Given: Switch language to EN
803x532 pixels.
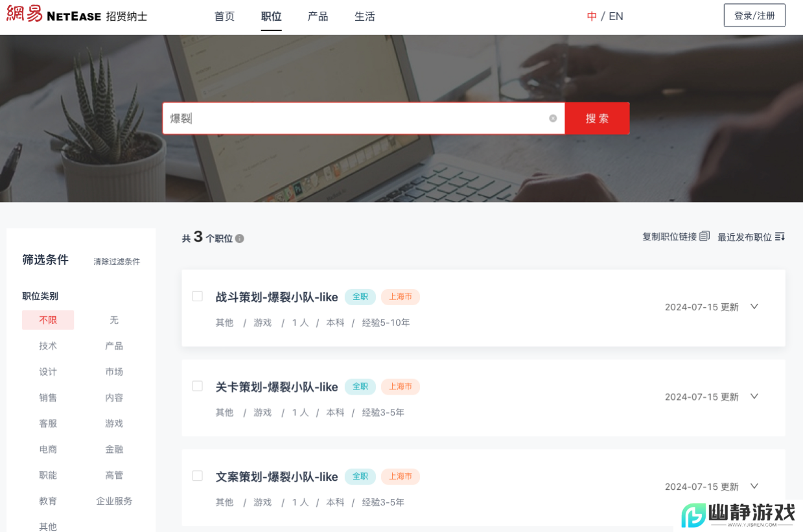Looking at the screenshot, I should pyautogui.click(x=615, y=16).
